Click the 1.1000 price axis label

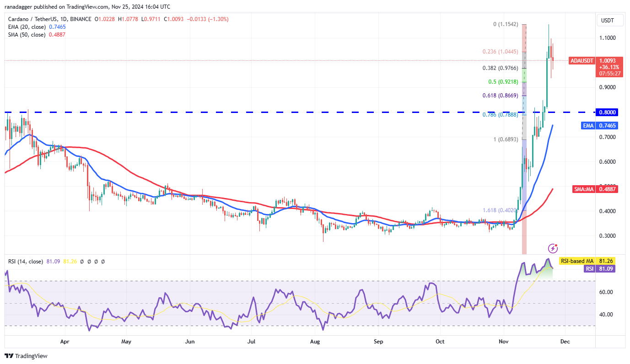607,38
